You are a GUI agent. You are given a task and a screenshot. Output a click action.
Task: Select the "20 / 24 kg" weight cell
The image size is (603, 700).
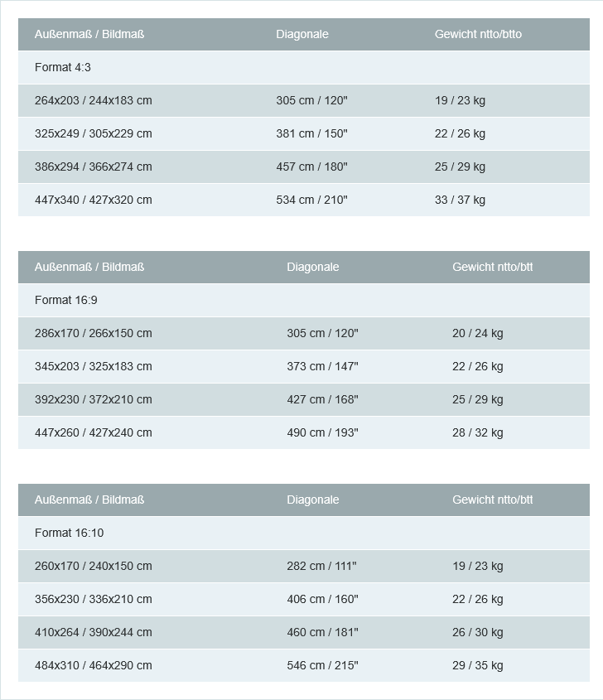[x=477, y=333]
